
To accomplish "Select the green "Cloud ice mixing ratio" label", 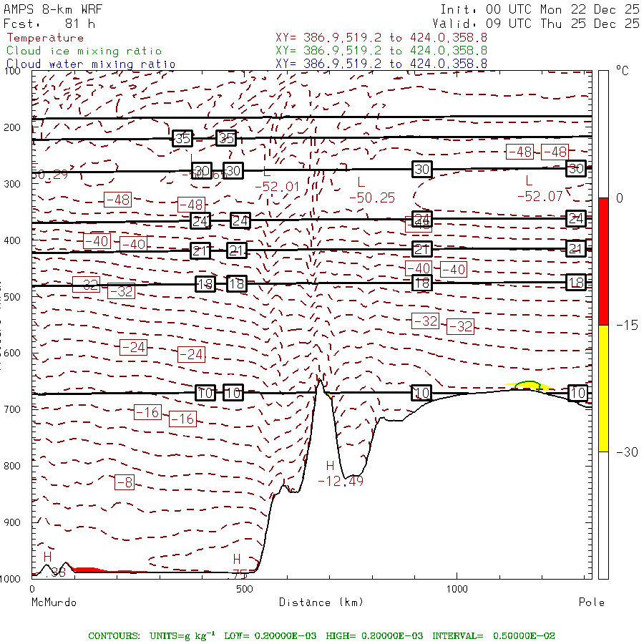I will coord(84,51).
